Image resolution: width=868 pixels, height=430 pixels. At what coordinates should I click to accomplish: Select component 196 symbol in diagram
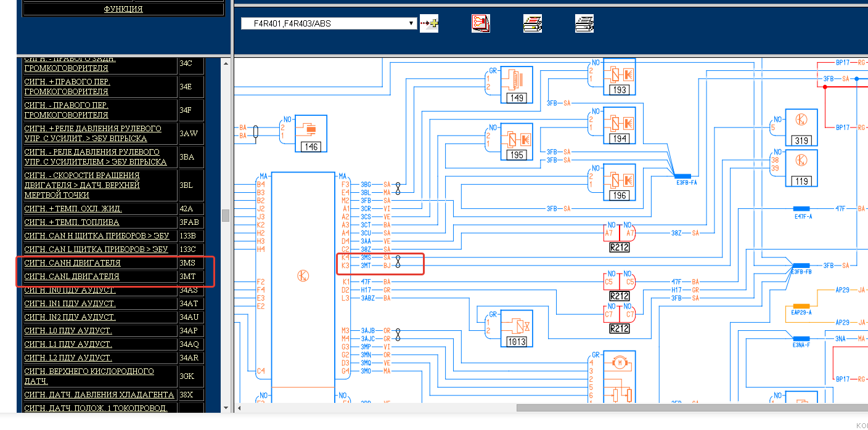(x=619, y=182)
